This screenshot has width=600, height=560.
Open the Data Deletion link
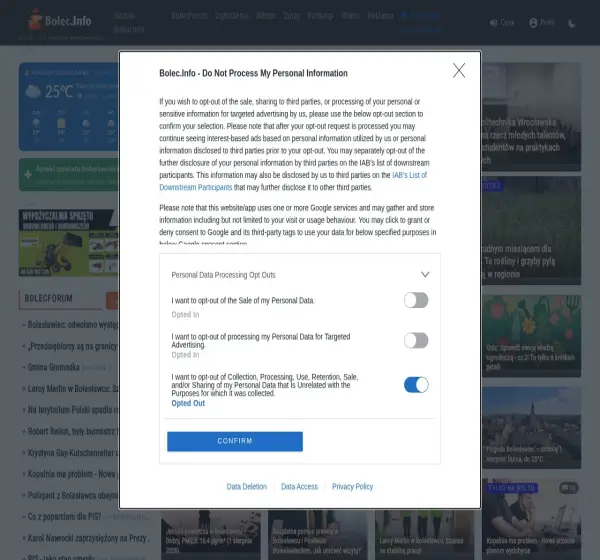click(x=246, y=487)
